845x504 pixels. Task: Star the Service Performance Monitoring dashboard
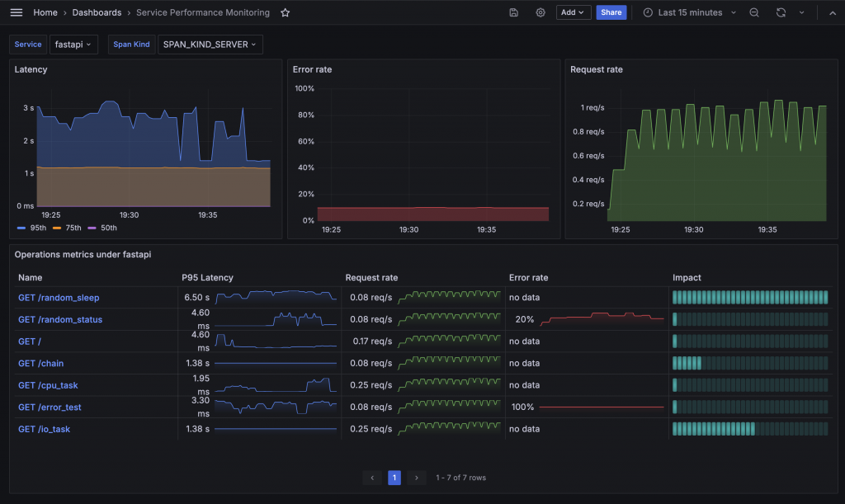point(285,12)
